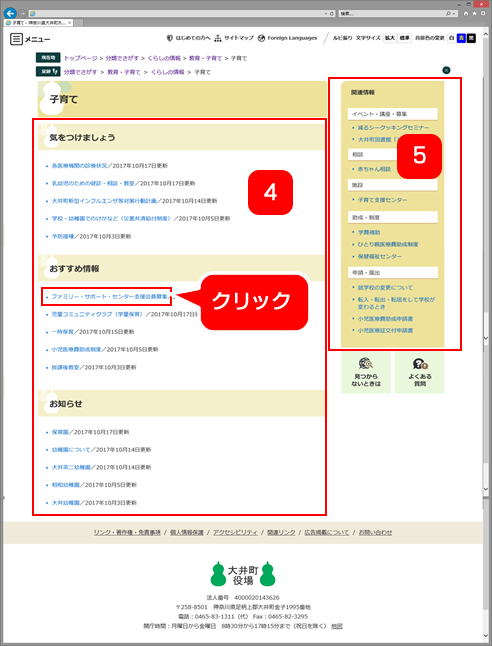Open 学校・幼稚園でのけがなど link
Viewport: 492px width, 646px height.
[111, 218]
